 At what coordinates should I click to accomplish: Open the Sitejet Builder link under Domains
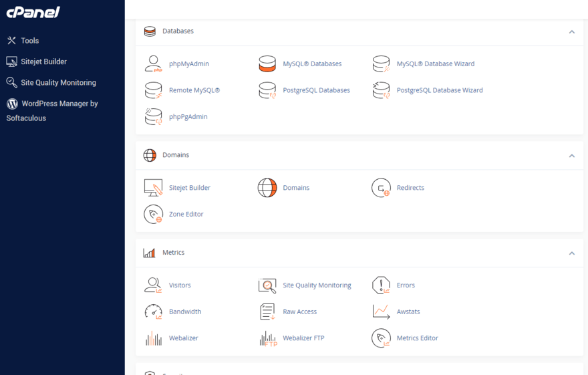point(190,187)
